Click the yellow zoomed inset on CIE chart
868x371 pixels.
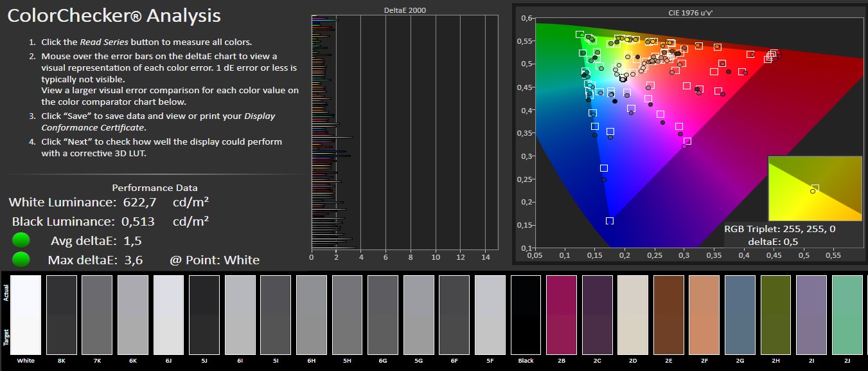(815, 188)
